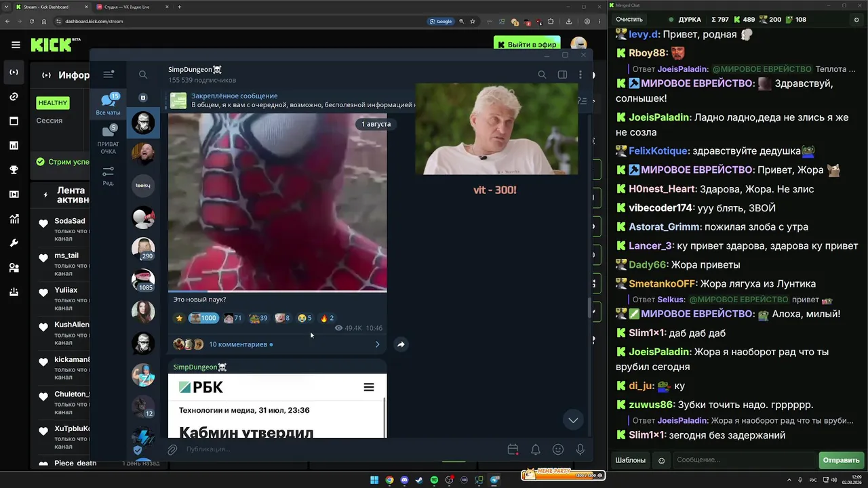This screenshot has height=488, width=868.
Task: Click the Telegram chat vertical scrollbar
Action: click(589, 308)
